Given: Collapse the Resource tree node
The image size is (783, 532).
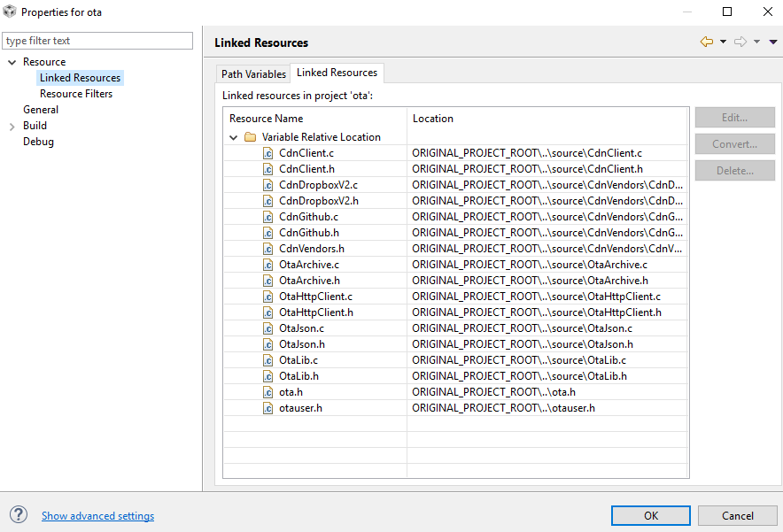Looking at the screenshot, I should point(12,62).
